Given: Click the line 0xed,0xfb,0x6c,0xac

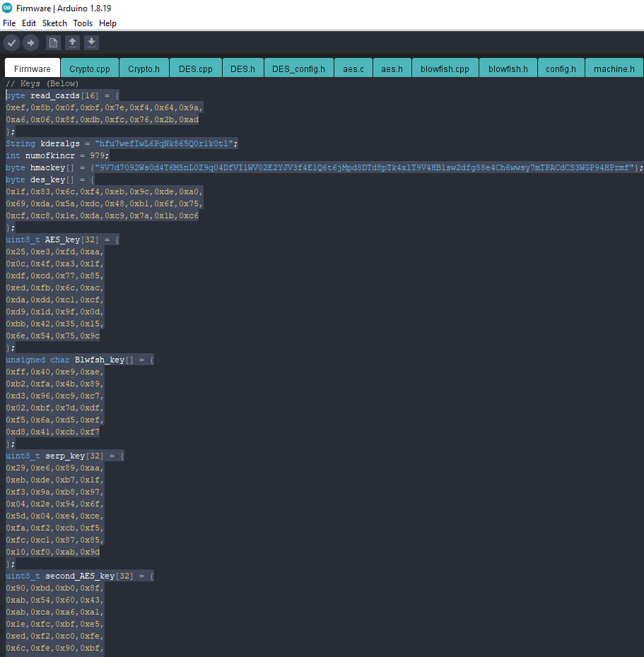Looking at the screenshot, I should [x=54, y=288].
